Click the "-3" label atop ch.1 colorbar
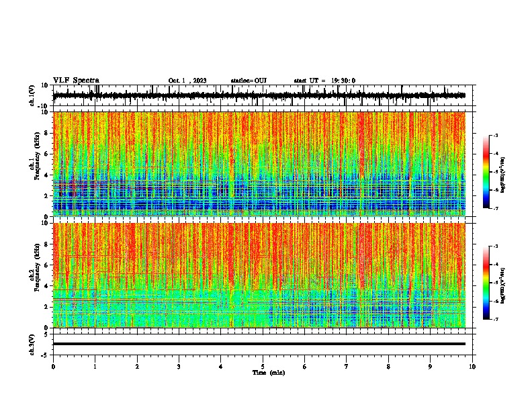This screenshot has height=411, width=532. tap(495, 135)
